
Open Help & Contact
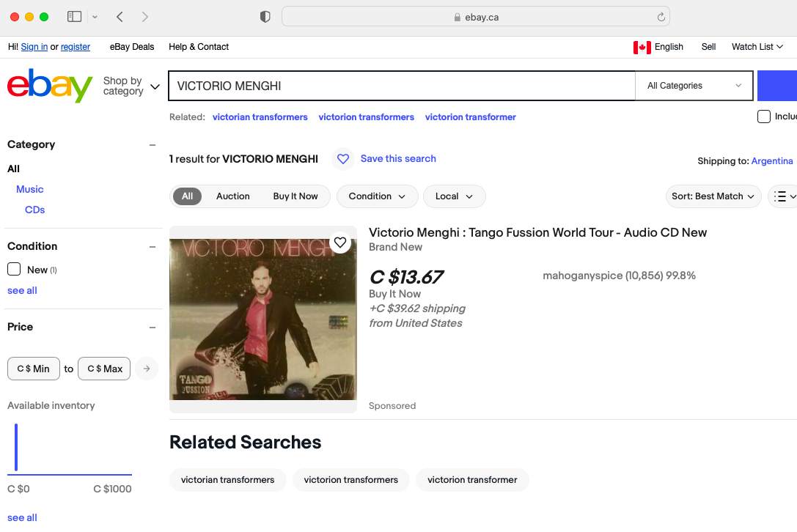[x=199, y=47]
